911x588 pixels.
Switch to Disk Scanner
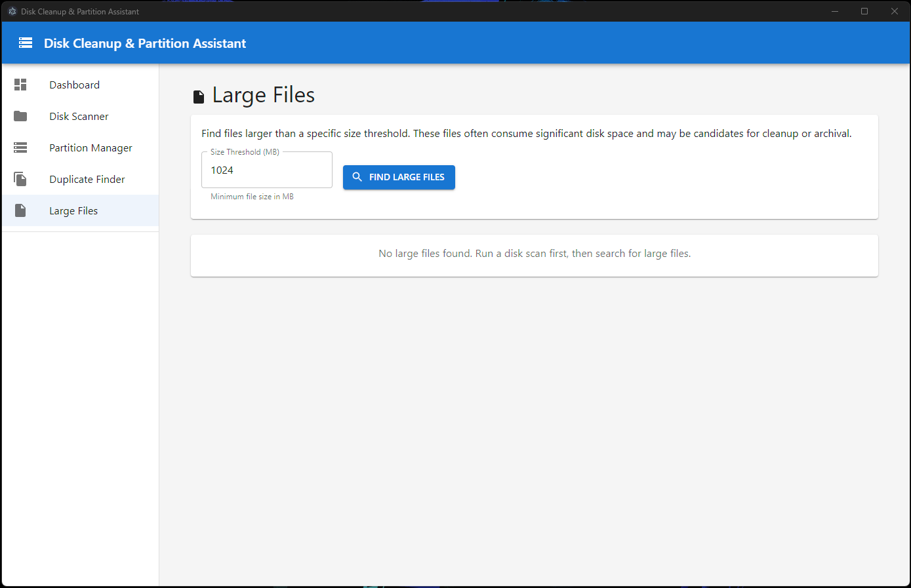point(79,116)
